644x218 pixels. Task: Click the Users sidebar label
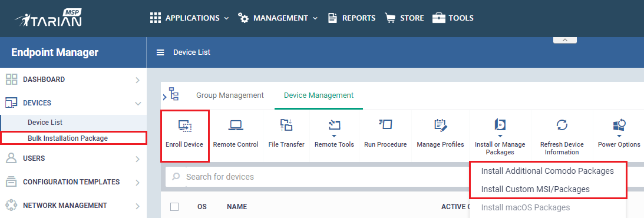click(34, 158)
